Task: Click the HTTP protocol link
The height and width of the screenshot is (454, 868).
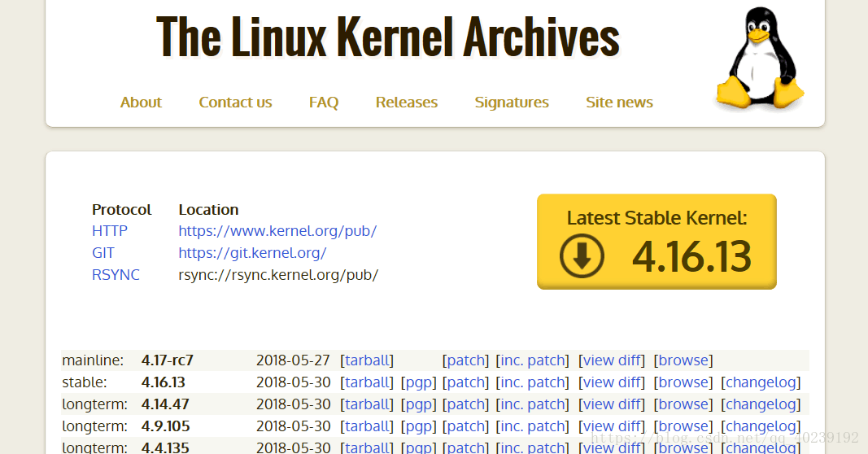Action: pyautogui.click(x=110, y=231)
